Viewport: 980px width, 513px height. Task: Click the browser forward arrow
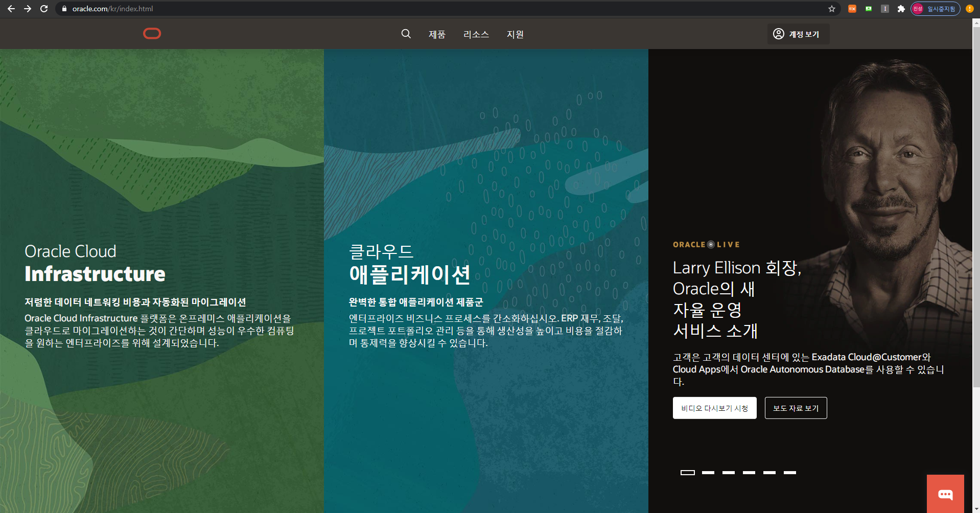coord(28,9)
